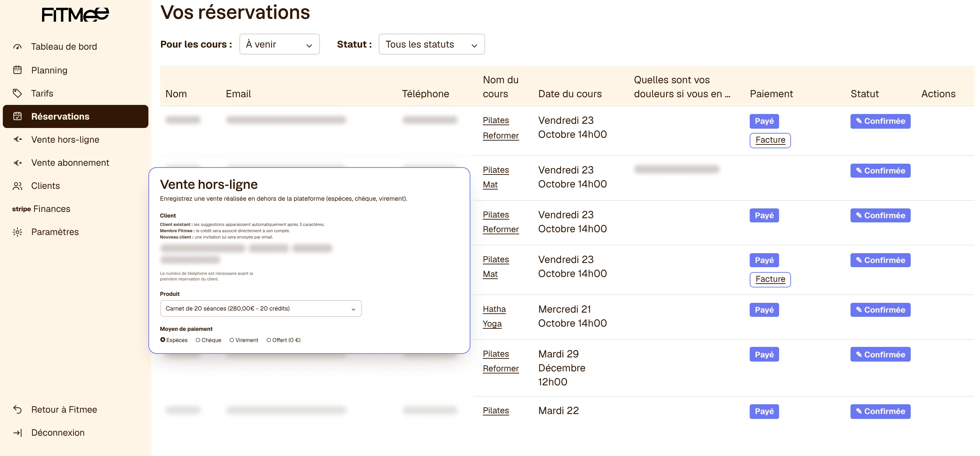The image size is (980, 456).
Task: Click the Email column header
Action: tap(238, 94)
